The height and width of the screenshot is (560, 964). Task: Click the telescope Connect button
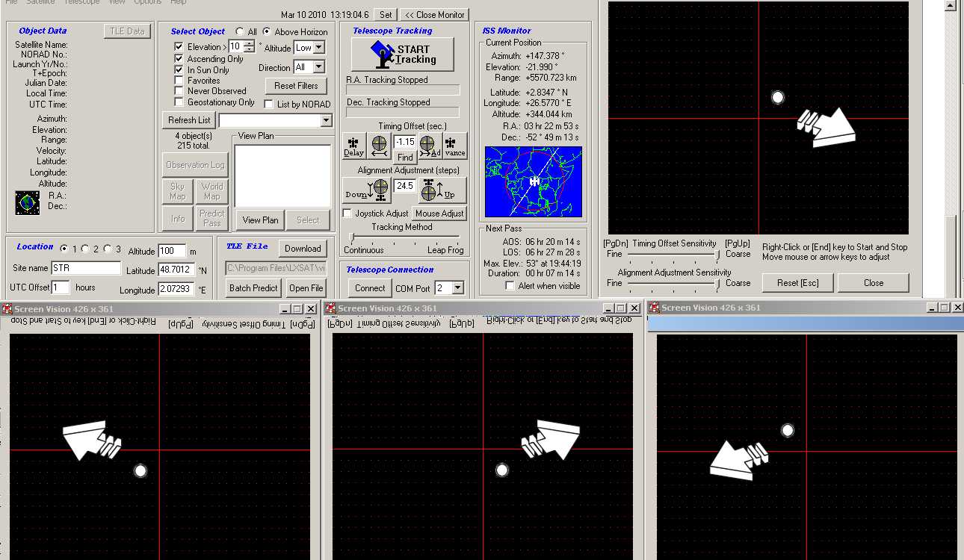click(370, 288)
